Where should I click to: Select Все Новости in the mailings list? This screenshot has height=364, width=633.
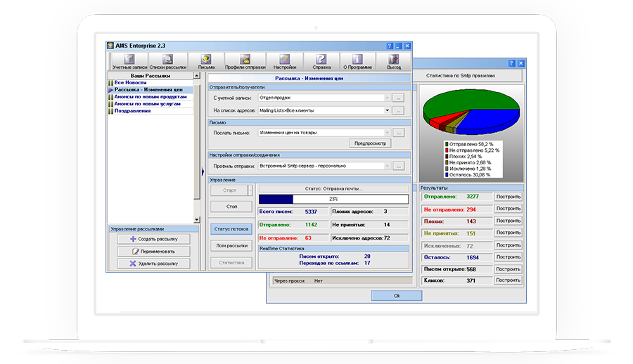coord(130,83)
